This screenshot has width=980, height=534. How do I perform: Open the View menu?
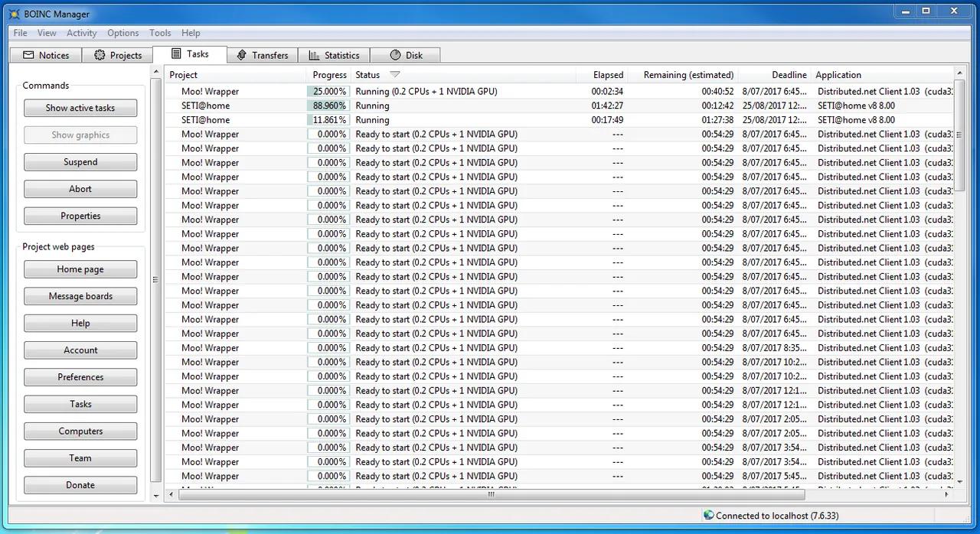pos(47,33)
